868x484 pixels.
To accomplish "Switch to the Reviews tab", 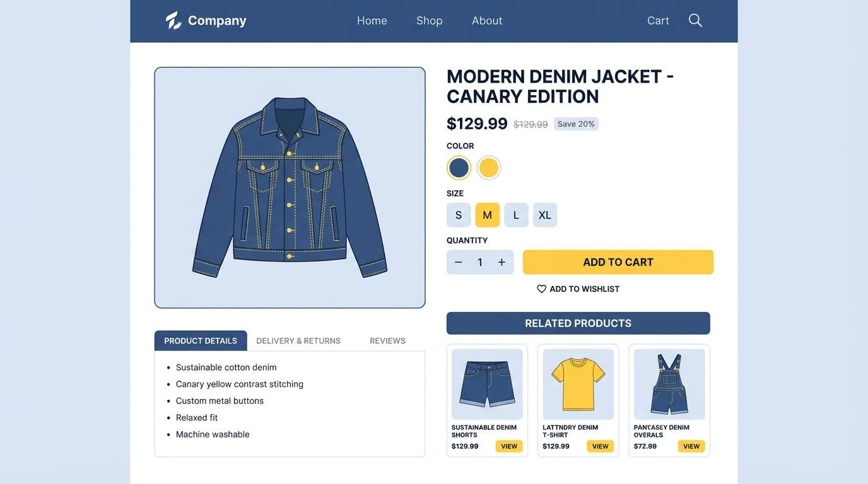I will coord(387,340).
